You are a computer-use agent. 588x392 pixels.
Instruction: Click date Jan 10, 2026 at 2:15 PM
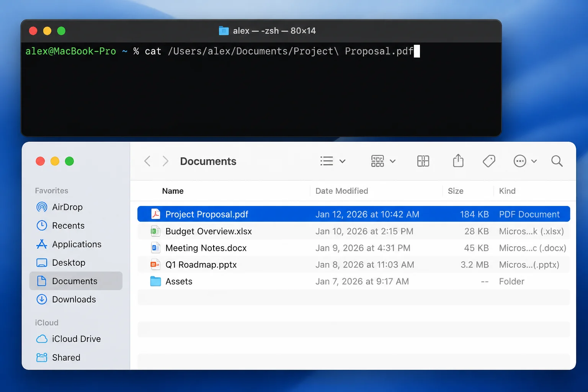tap(364, 231)
